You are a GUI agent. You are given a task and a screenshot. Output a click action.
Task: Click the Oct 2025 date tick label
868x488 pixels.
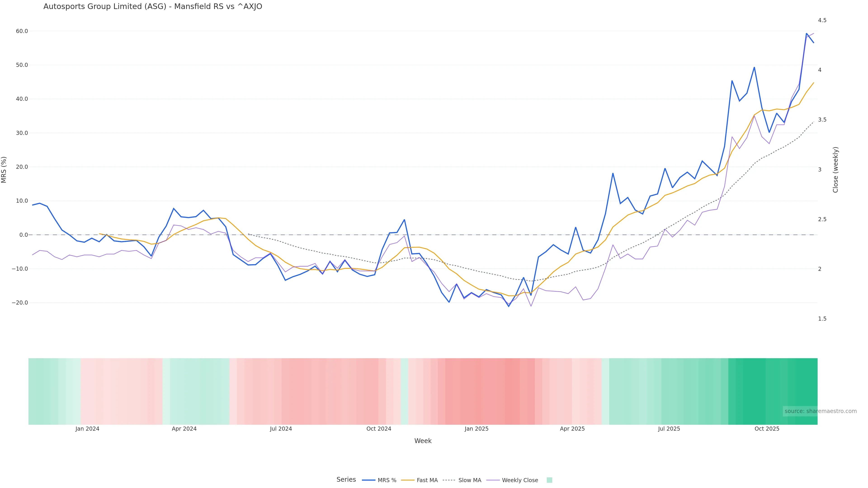pyautogui.click(x=767, y=429)
